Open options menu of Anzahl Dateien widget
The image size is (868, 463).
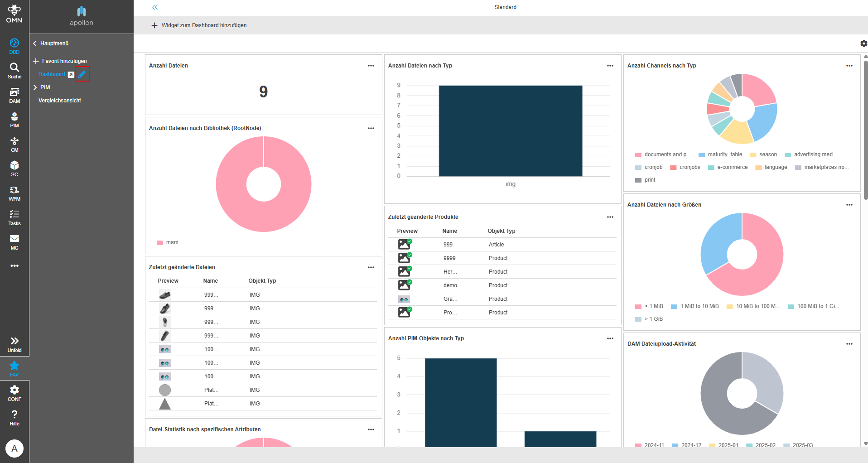coord(371,66)
